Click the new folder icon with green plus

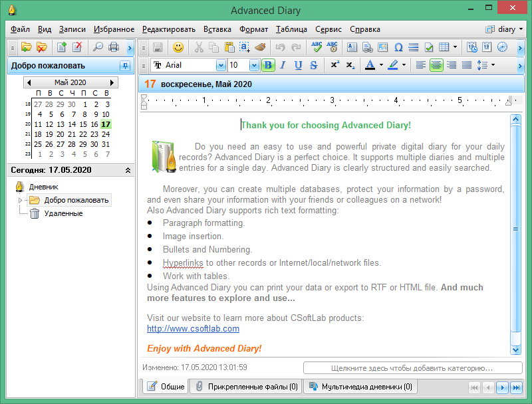point(26,47)
